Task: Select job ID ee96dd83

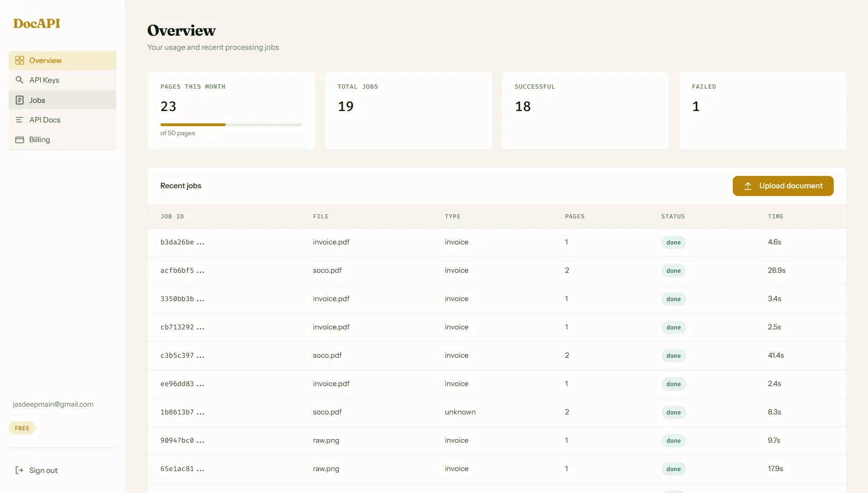Action: (182, 384)
